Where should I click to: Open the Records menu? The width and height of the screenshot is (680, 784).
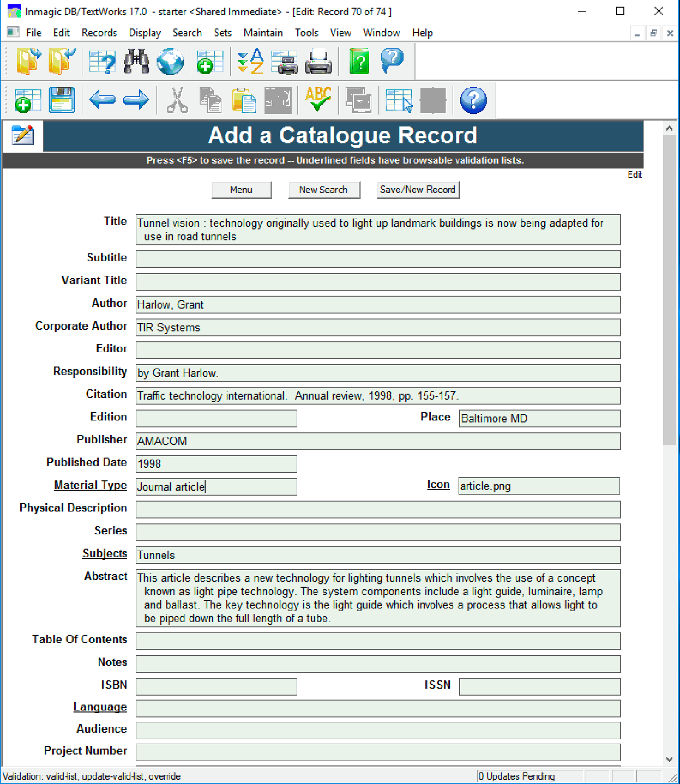(99, 33)
